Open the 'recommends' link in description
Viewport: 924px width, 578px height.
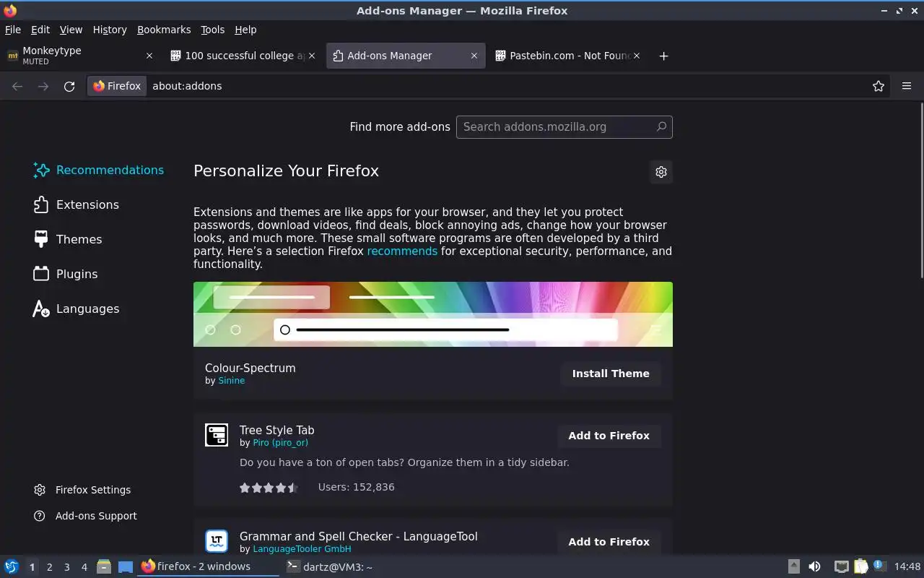click(402, 251)
